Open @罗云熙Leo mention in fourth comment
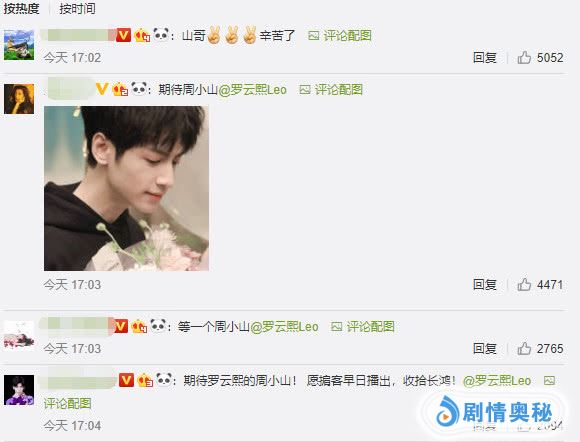Screen dimensions: 580x442 pos(497,381)
